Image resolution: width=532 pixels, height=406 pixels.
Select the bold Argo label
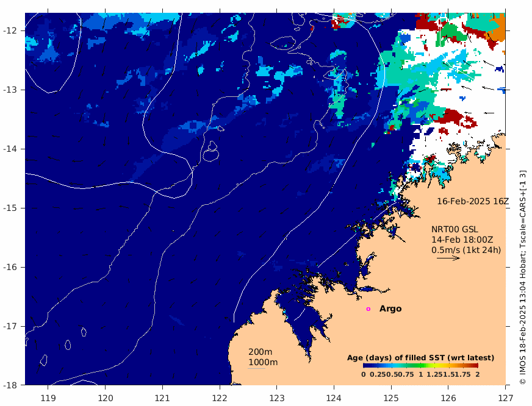tap(390, 308)
